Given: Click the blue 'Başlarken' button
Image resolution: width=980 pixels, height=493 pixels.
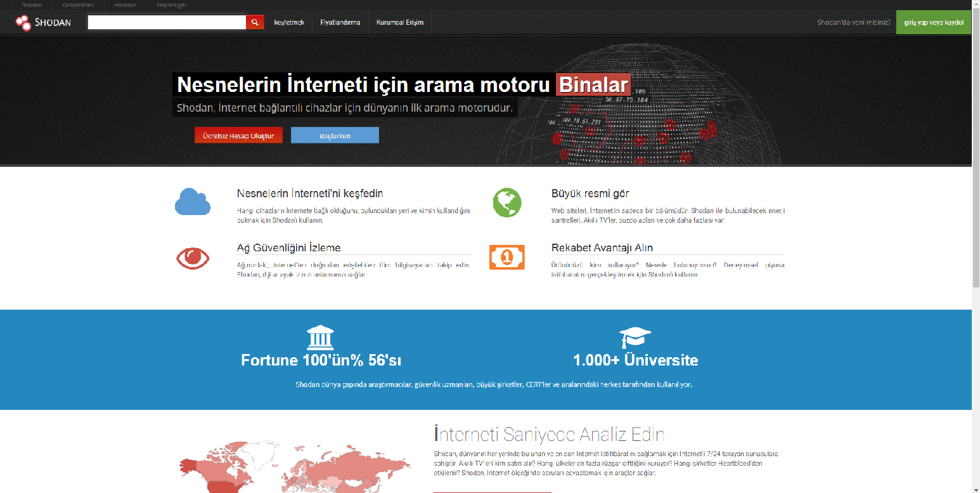Looking at the screenshot, I should pos(335,136).
